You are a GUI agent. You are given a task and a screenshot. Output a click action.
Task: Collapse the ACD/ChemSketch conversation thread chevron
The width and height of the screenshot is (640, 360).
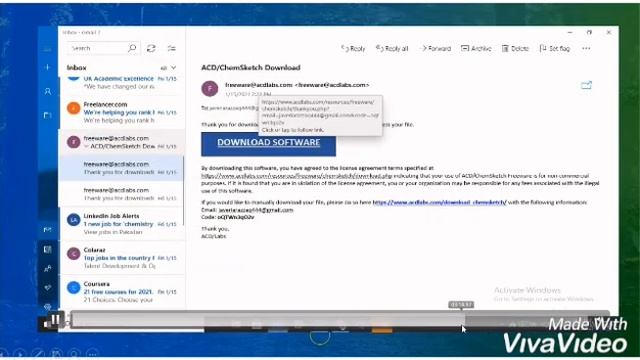tap(86, 146)
